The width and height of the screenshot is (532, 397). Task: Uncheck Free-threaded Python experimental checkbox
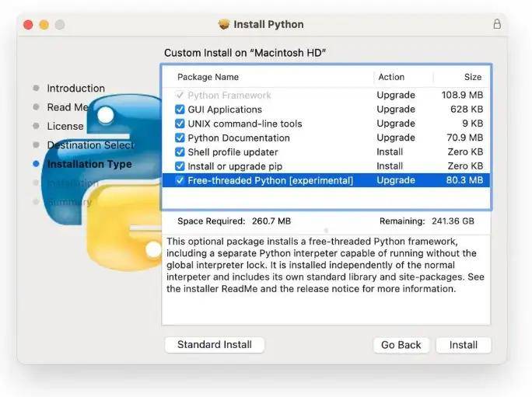pyautogui.click(x=180, y=180)
